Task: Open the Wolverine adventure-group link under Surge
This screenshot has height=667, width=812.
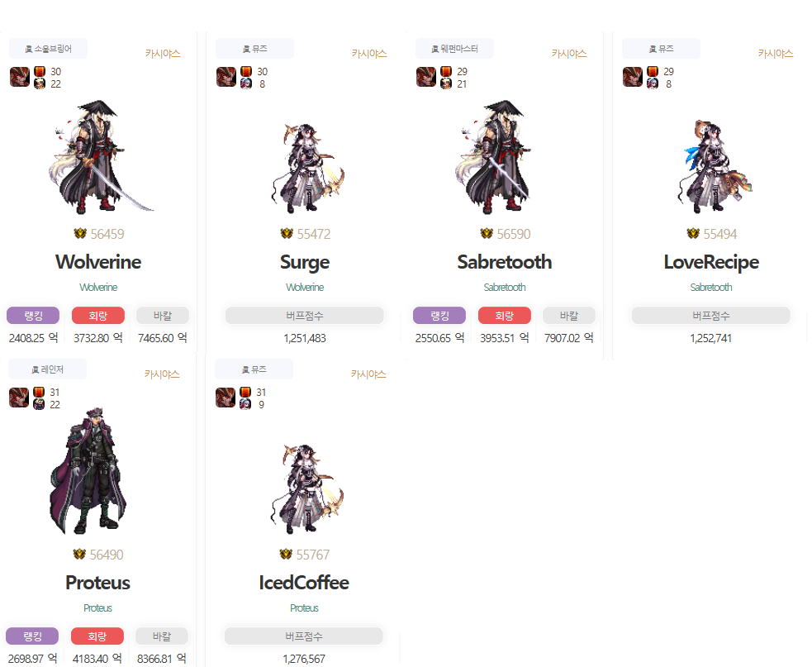Action: (x=305, y=287)
